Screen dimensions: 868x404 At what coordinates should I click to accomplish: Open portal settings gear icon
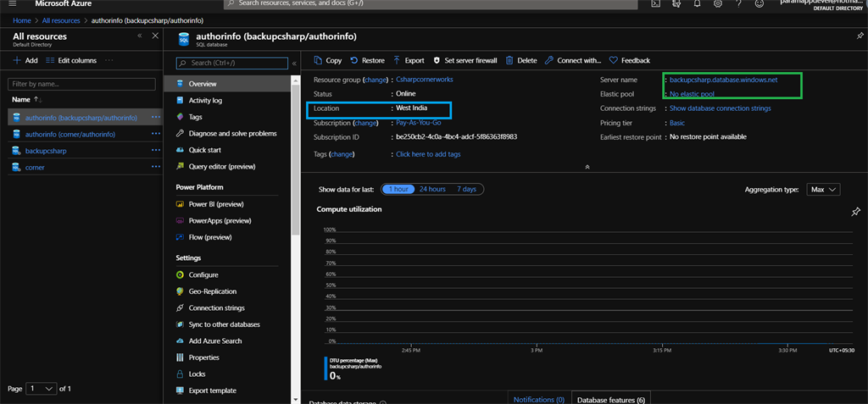point(718,3)
